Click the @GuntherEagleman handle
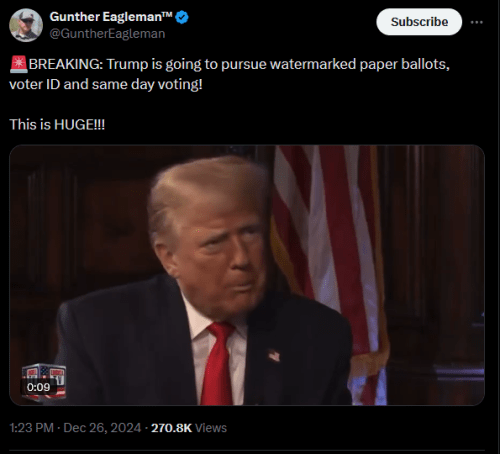 [107, 34]
